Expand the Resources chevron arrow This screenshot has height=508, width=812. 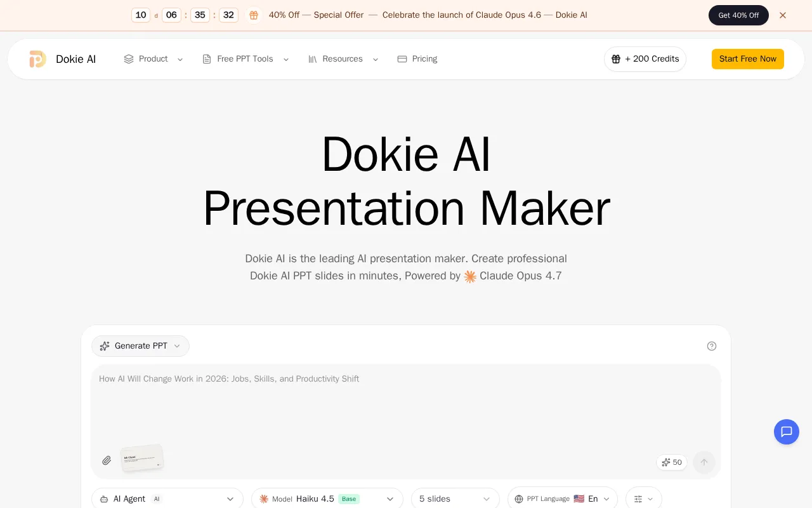376,60
